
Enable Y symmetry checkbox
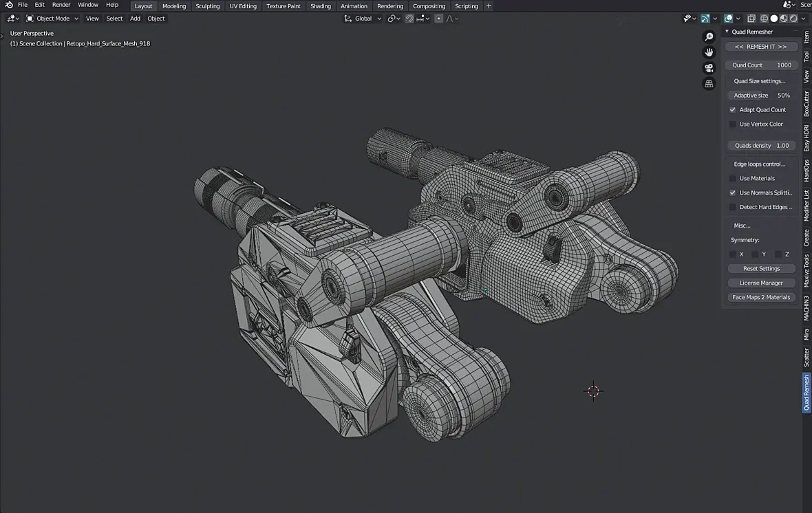pyautogui.click(x=755, y=254)
